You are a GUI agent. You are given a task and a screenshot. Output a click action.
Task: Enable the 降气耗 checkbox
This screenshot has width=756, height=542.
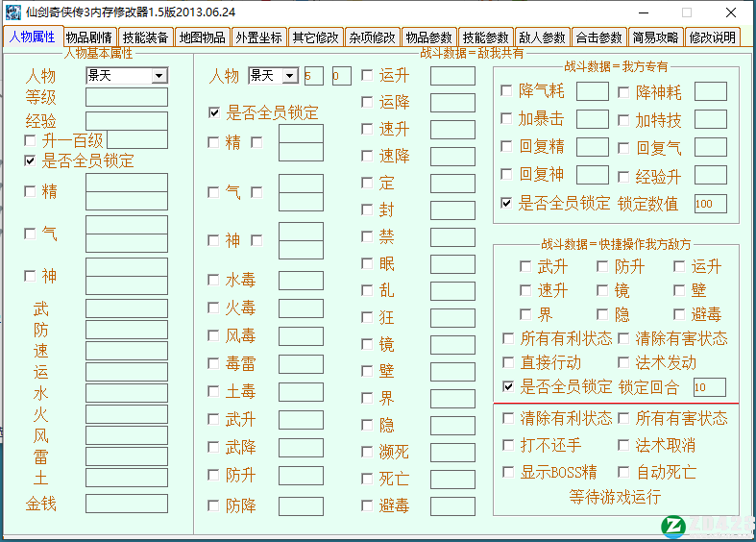[506, 90]
